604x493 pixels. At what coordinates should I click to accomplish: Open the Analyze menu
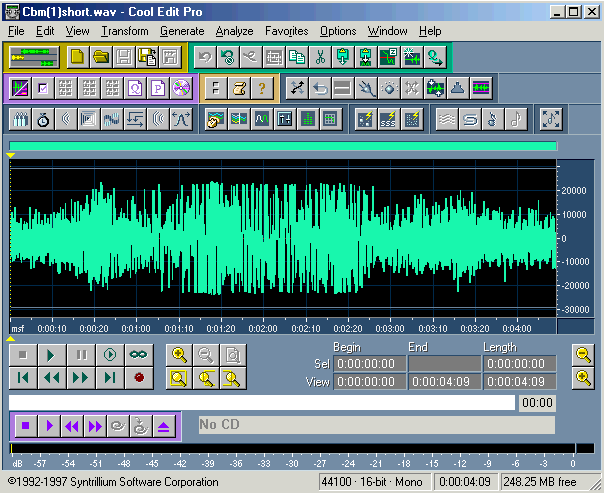tap(234, 31)
